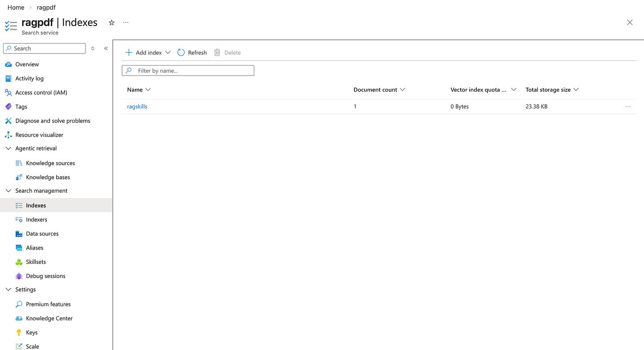
Task: Open the Add index dropdown arrow
Action: tap(168, 53)
